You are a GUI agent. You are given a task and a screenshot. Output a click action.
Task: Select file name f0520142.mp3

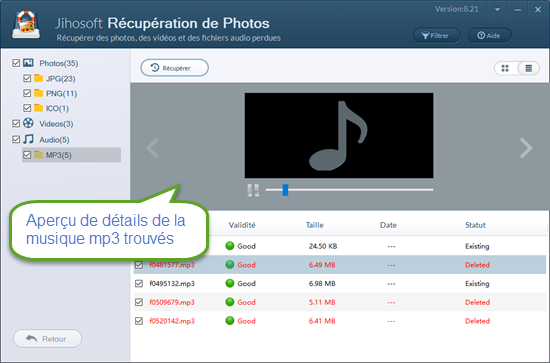tap(172, 321)
